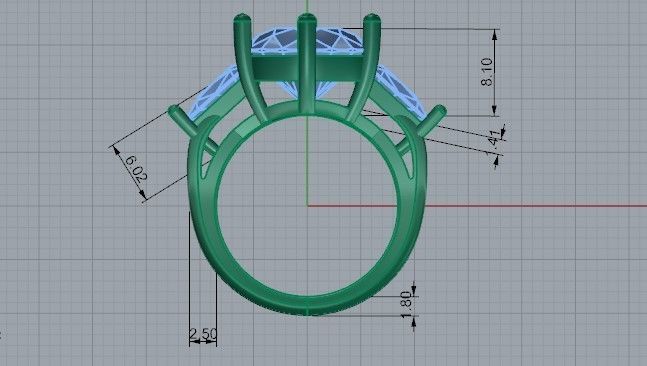Click the center prong of the setting
The image size is (647, 366).
[307, 62]
